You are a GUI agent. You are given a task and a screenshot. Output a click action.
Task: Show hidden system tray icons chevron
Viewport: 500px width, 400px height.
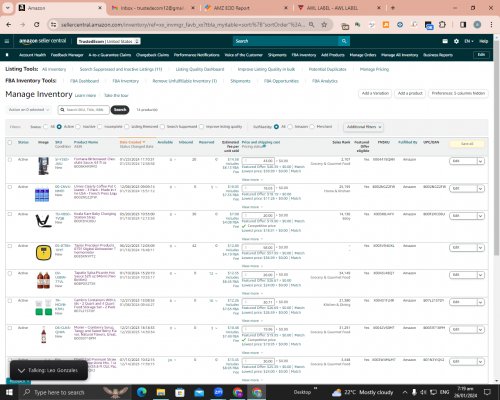(405, 392)
